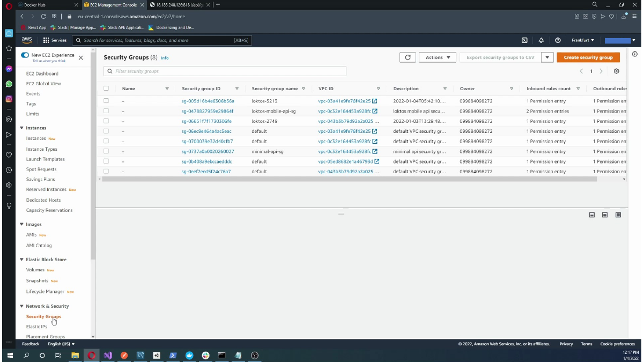Screen dimensions: 644x362
Task: Open the export CSV dropdown arrow
Action: (x=547, y=57)
